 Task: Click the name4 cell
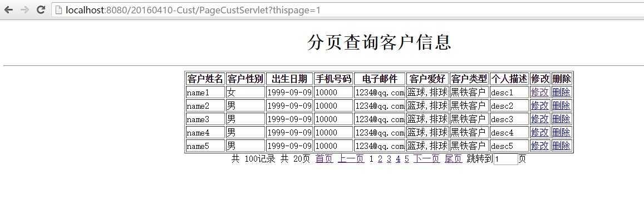tap(205, 132)
